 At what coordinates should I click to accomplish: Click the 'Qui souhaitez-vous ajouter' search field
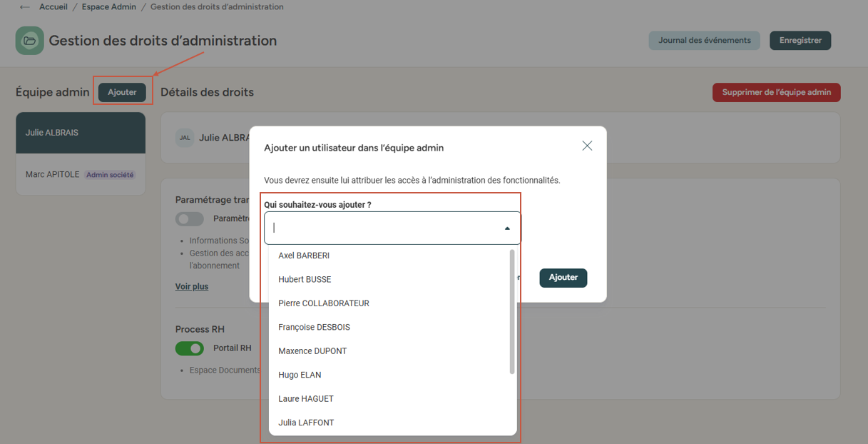tap(385, 228)
